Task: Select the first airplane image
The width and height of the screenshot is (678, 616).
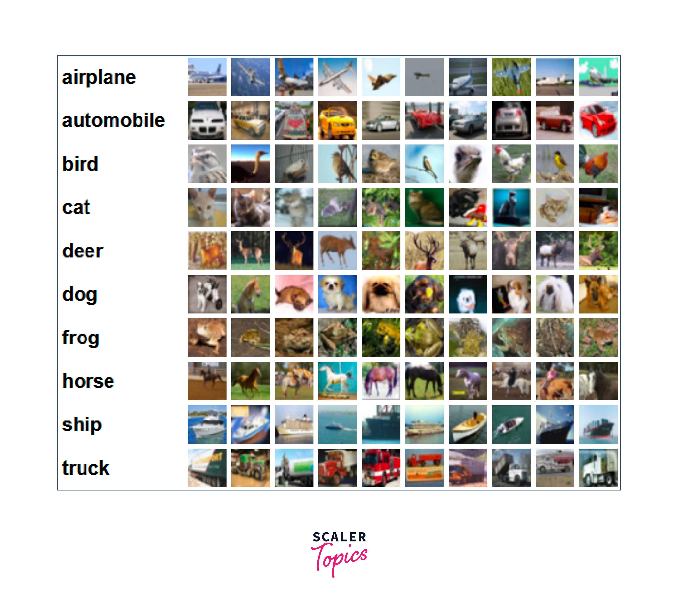Action: pos(207,77)
